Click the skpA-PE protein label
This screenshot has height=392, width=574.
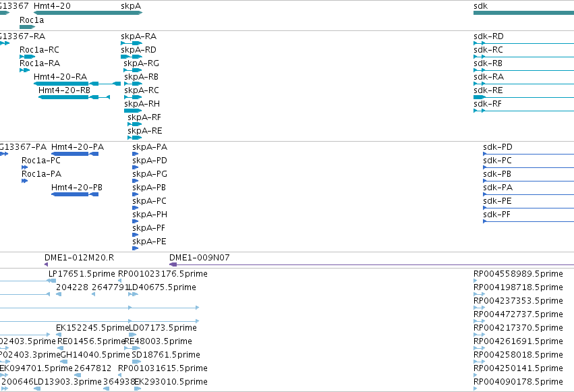pos(149,242)
